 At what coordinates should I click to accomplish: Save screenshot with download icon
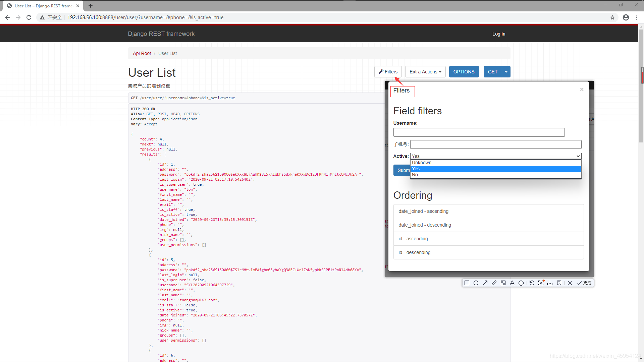[x=550, y=283]
